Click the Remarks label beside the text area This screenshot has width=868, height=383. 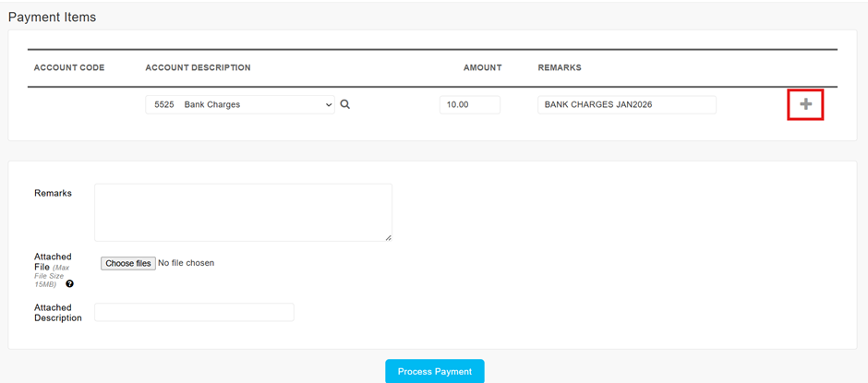53,194
